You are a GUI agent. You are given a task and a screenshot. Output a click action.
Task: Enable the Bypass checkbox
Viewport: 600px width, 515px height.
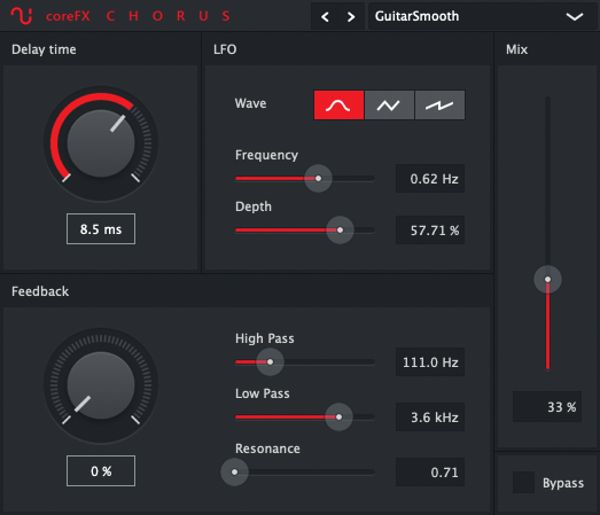[523, 483]
